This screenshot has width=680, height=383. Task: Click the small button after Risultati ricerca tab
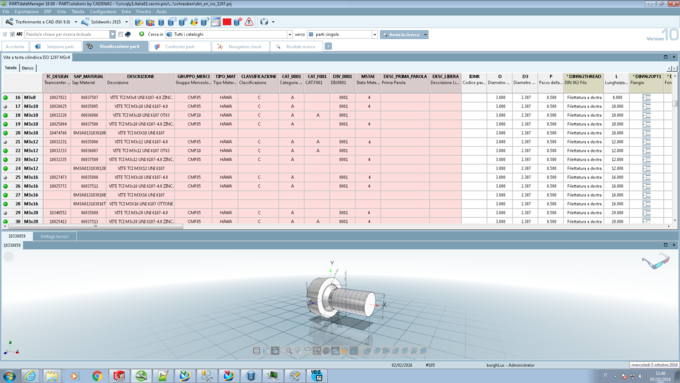(x=328, y=46)
